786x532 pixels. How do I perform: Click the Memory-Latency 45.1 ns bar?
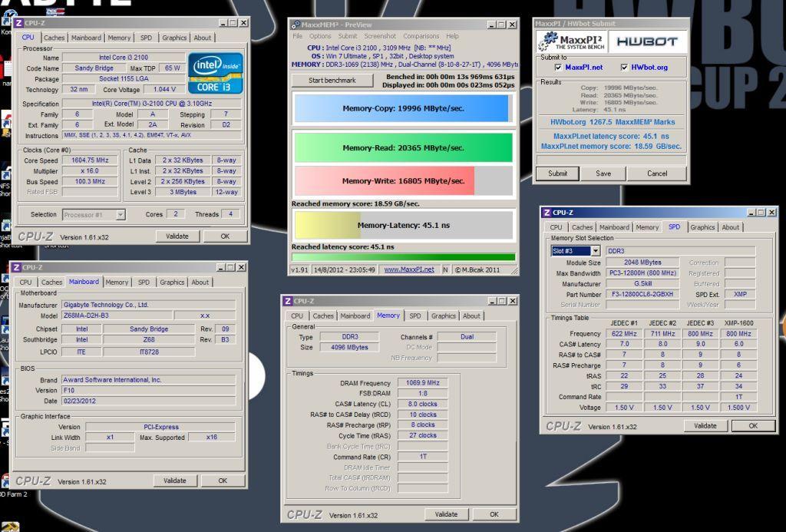point(403,225)
